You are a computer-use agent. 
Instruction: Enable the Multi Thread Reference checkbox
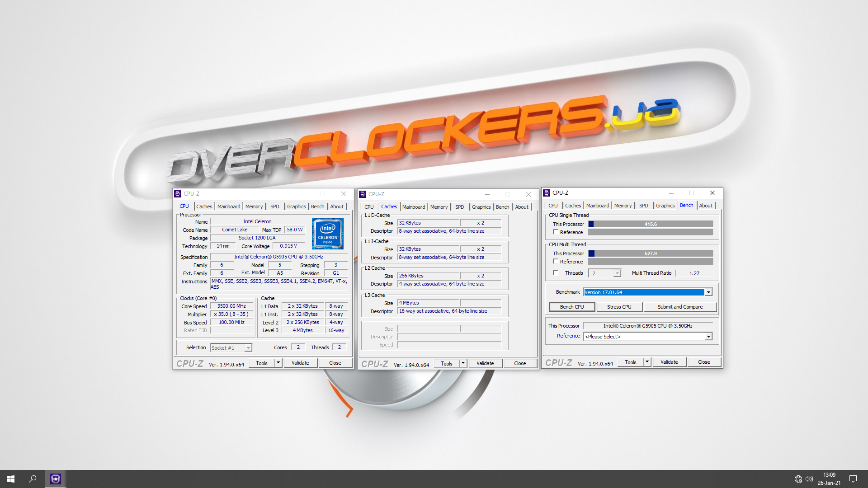pos(556,262)
